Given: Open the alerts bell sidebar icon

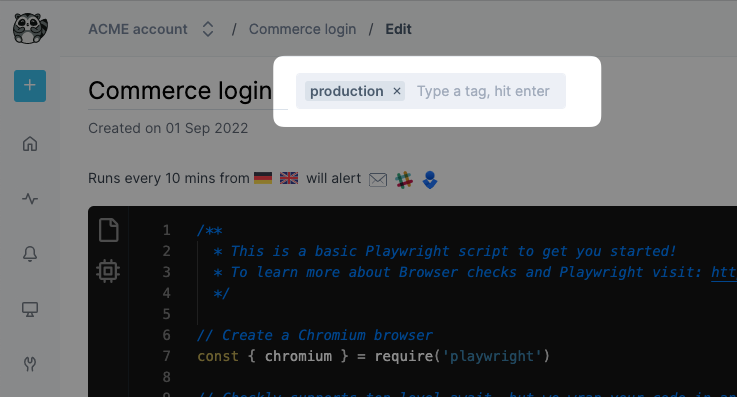Looking at the screenshot, I should tap(30, 254).
